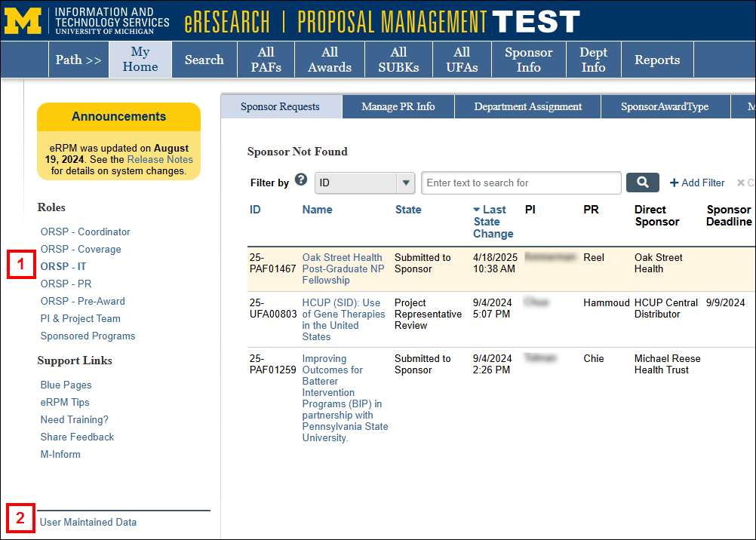Open the Release Notes link

(x=160, y=160)
